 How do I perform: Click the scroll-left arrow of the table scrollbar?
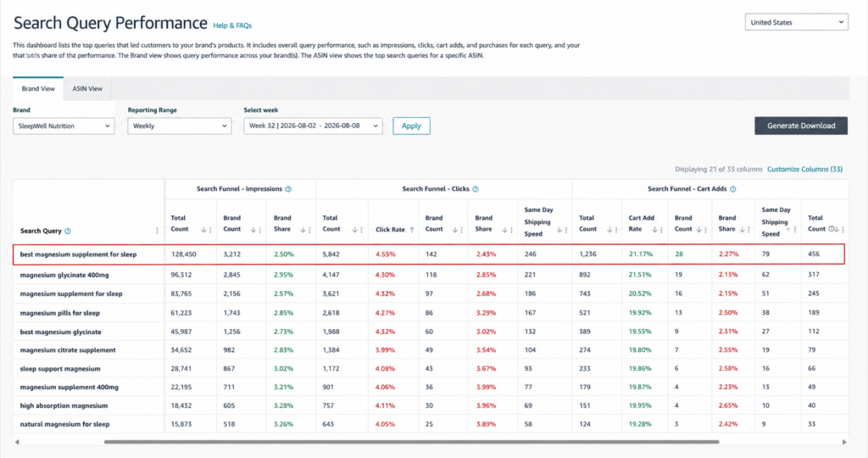(x=17, y=442)
